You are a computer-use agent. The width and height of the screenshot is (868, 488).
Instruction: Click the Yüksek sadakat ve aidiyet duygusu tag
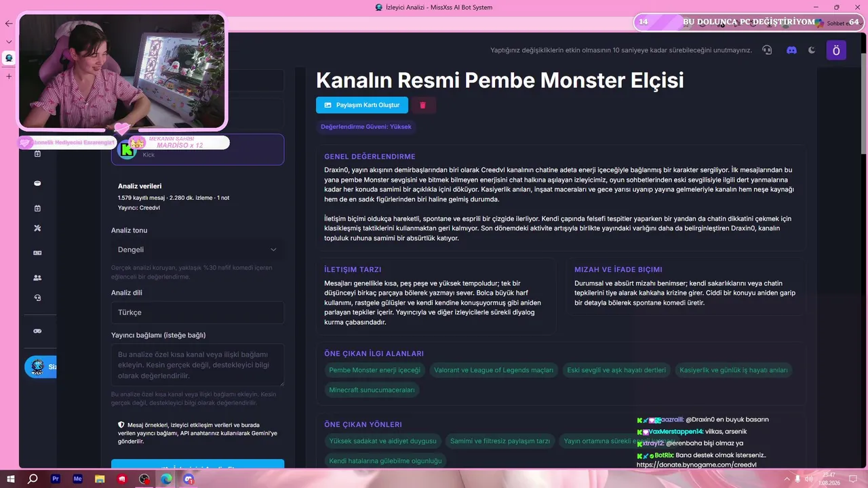(x=382, y=441)
